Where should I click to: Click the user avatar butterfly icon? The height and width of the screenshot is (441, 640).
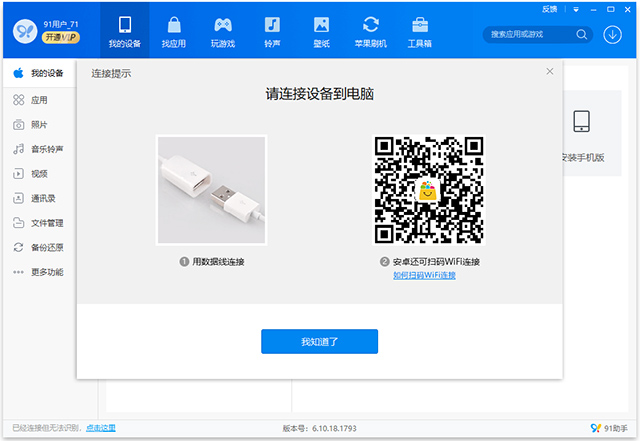click(x=25, y=31)
